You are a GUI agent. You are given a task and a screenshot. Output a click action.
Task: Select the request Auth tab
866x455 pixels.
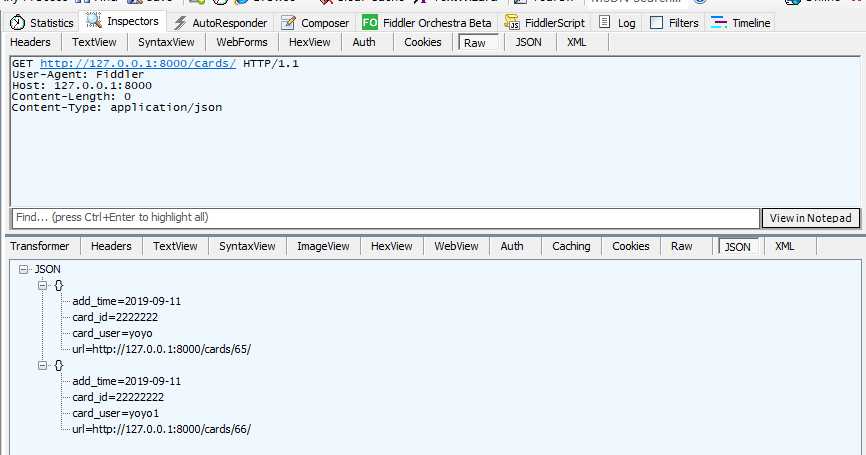(364, 42)
